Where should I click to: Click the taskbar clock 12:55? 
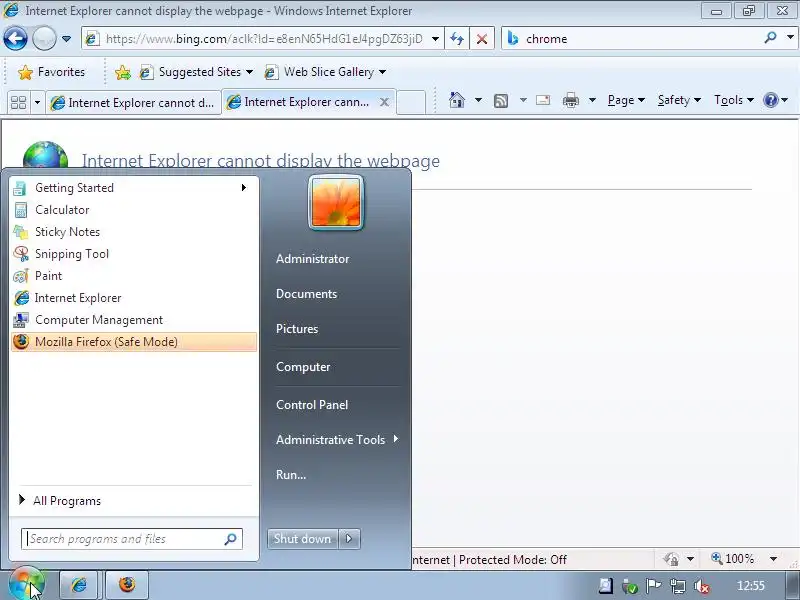(x=751, y=586)
